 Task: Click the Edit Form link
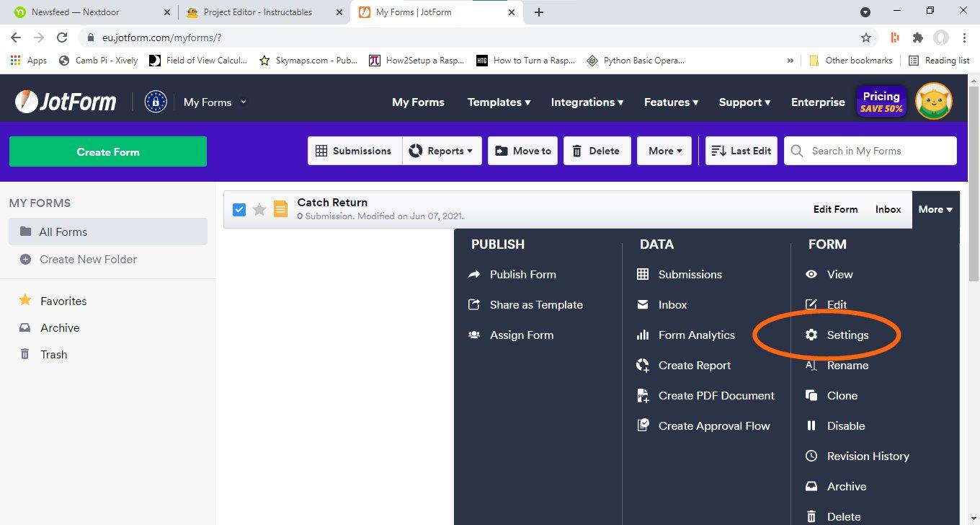click(x=835, y=209)
